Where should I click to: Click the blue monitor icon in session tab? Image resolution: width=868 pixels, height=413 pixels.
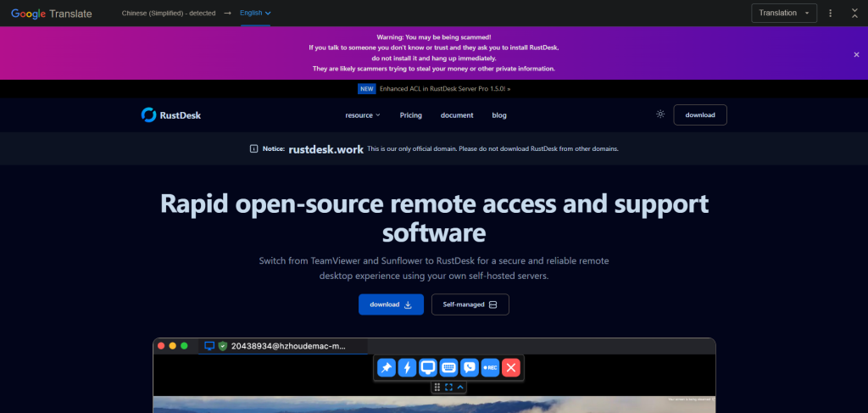pos(209,346)
